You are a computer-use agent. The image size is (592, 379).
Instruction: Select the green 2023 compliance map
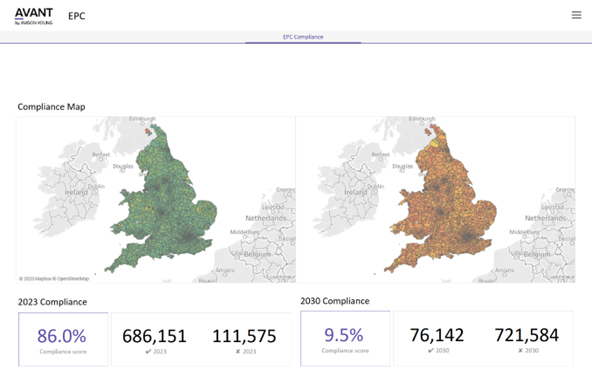pyautogui.click(x=156, y=200)
